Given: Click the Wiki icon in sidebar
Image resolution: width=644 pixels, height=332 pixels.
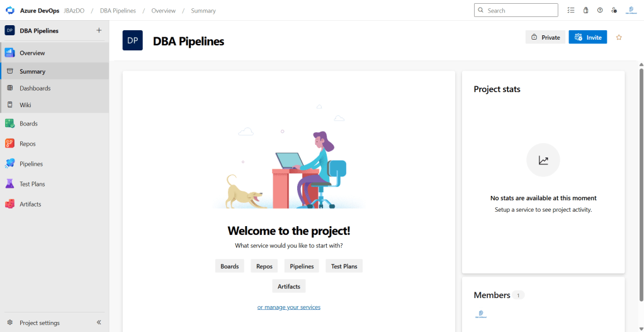Looking at the screenshot, I should click(10, 105).
